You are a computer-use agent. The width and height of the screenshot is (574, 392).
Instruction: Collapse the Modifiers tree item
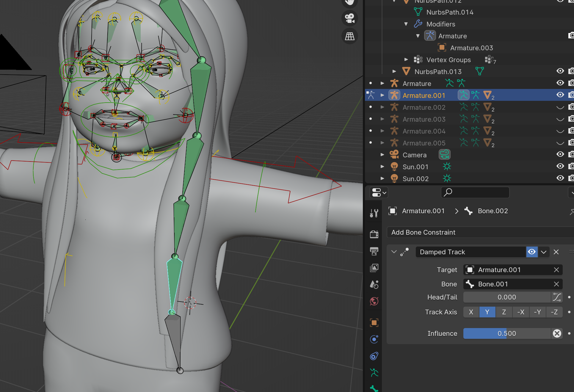[406, 24]
